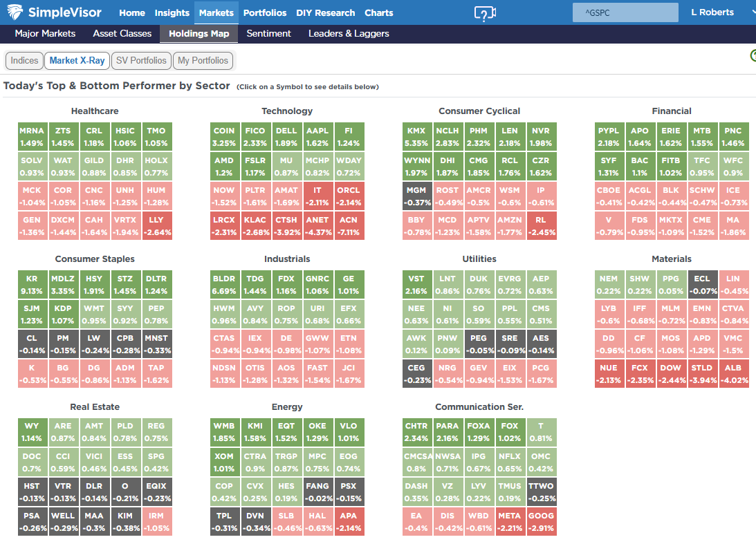Open the Asset Classes submenu link
Image resolution: width=756 pixels, height=544 pixels.
pos(122,33)
